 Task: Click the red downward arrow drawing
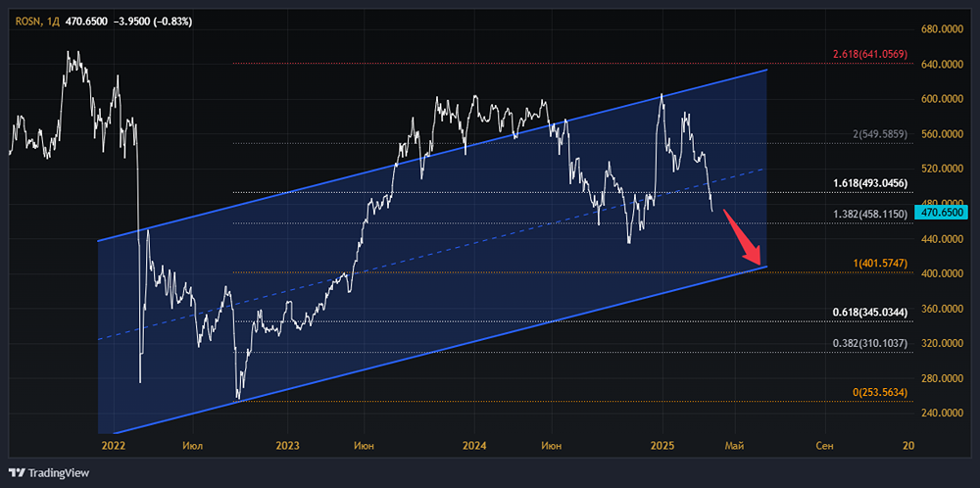click(743, 238)
